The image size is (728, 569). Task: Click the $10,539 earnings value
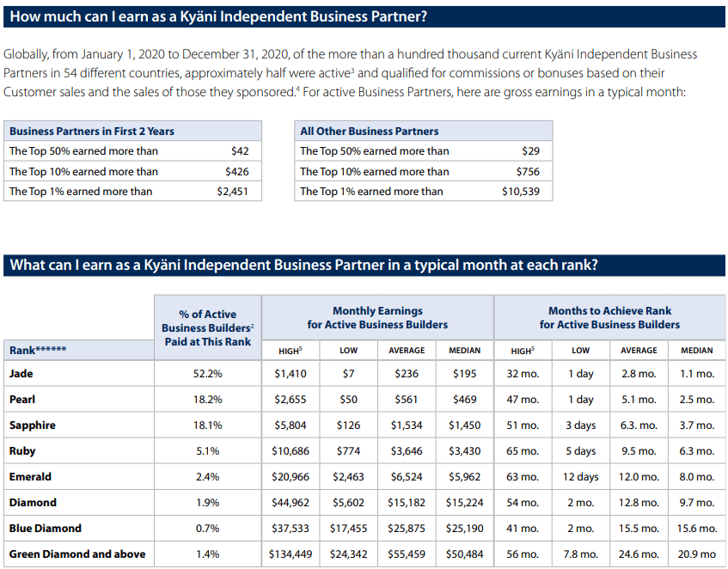click(521, 192)
